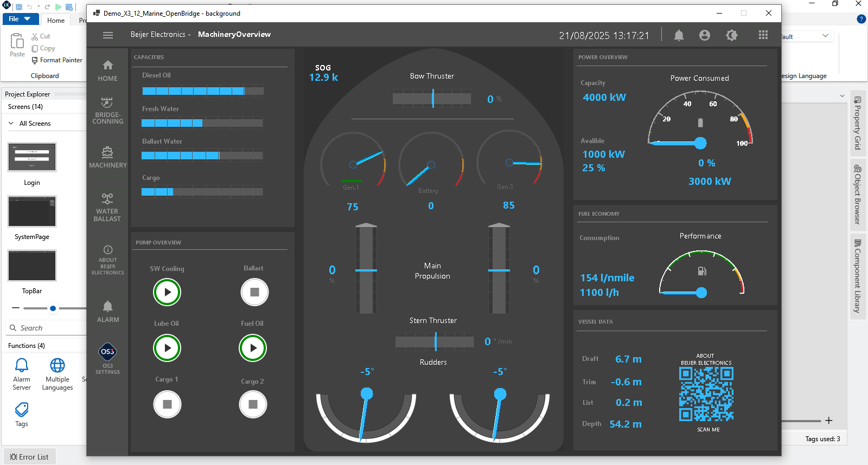Open OS3 Settings in the sidebar
The width and height of the screenshot is (868, 465).
point(108,358)
